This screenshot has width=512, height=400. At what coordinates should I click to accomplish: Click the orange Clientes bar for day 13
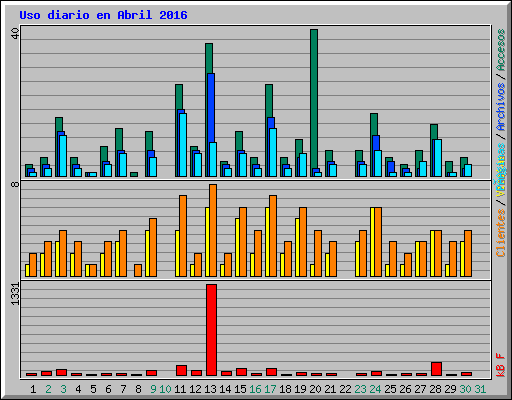click(213, 230)
